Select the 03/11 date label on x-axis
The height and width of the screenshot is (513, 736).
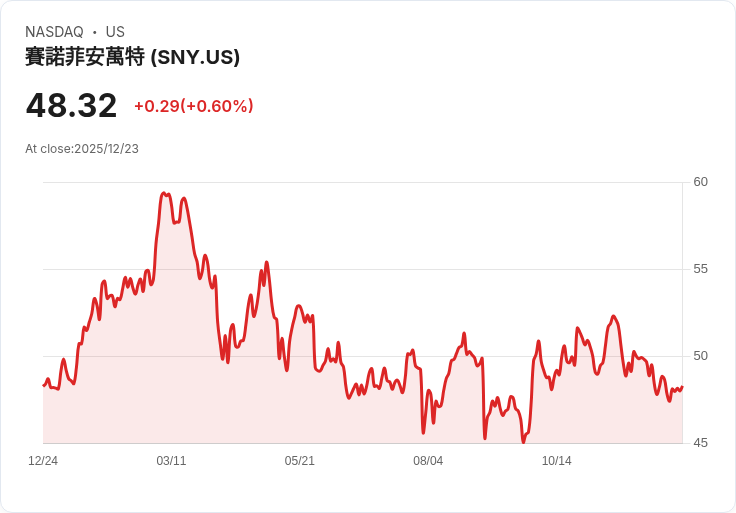pyautogui.click(x=171, y=461)
